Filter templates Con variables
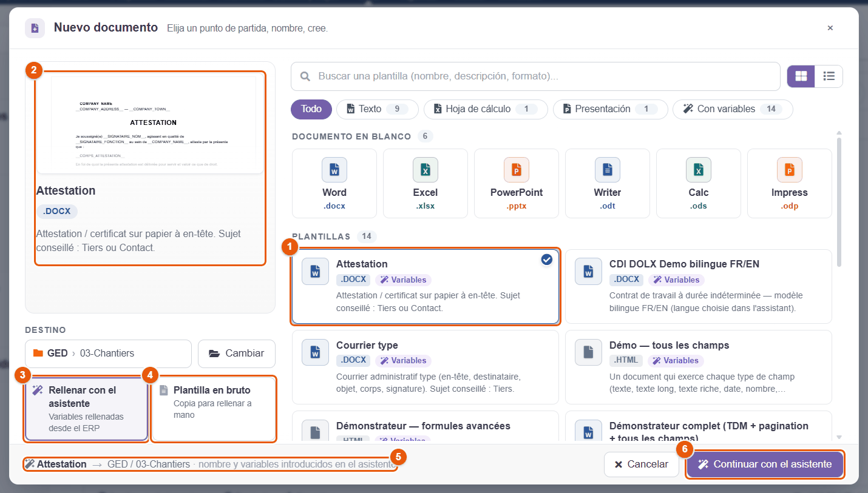Screen dimensions: 868x493 pos(733,109)
